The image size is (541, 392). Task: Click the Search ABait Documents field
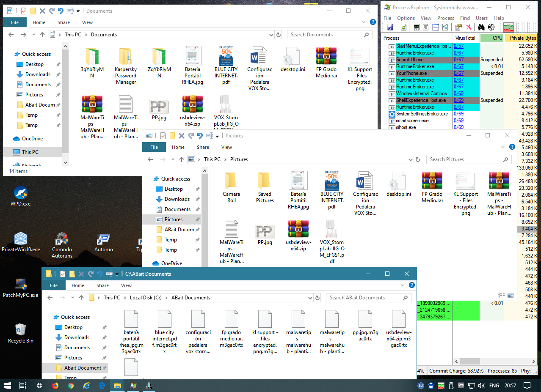click(x=364, y=298)
